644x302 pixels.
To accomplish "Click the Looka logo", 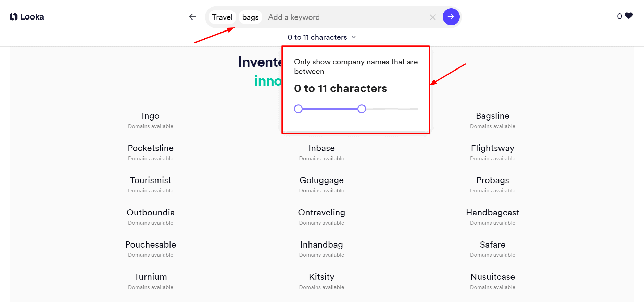I will pyautogui.click(x=27, y=17).
